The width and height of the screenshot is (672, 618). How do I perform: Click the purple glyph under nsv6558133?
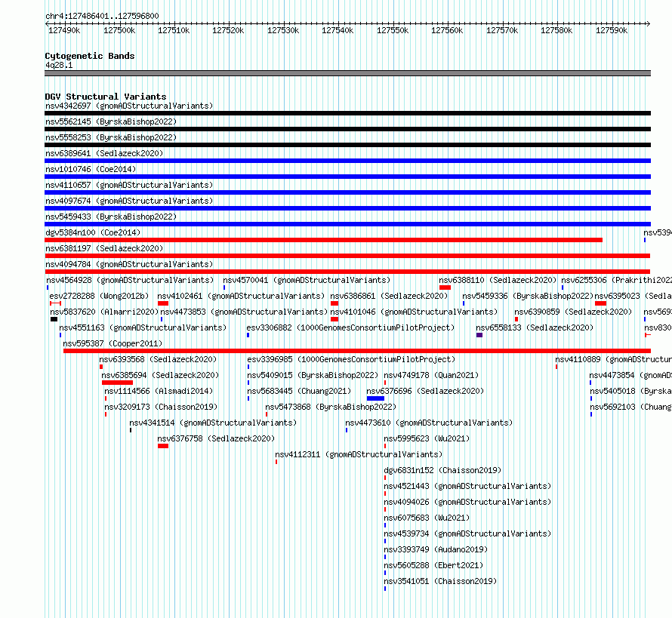coord(479,335)
